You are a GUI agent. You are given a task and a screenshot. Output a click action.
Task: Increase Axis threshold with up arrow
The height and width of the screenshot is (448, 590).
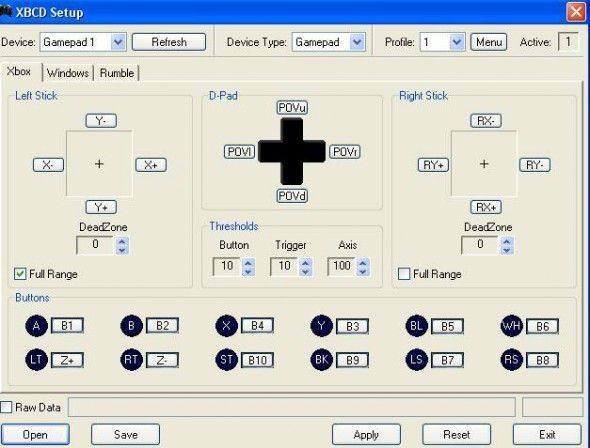tap(363, 262)
